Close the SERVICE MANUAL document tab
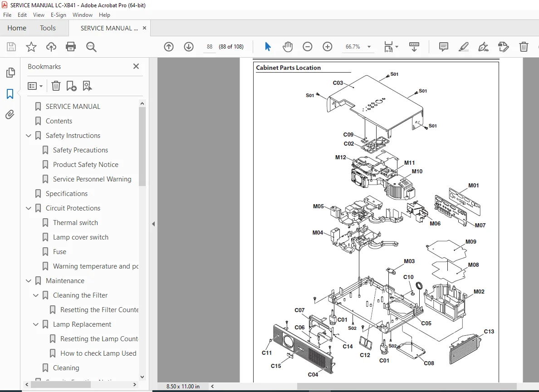The image size is (539, 392). [144, 28]
